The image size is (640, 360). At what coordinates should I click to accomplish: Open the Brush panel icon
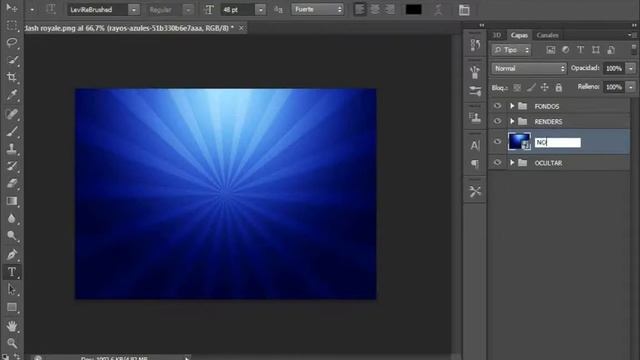475,73
